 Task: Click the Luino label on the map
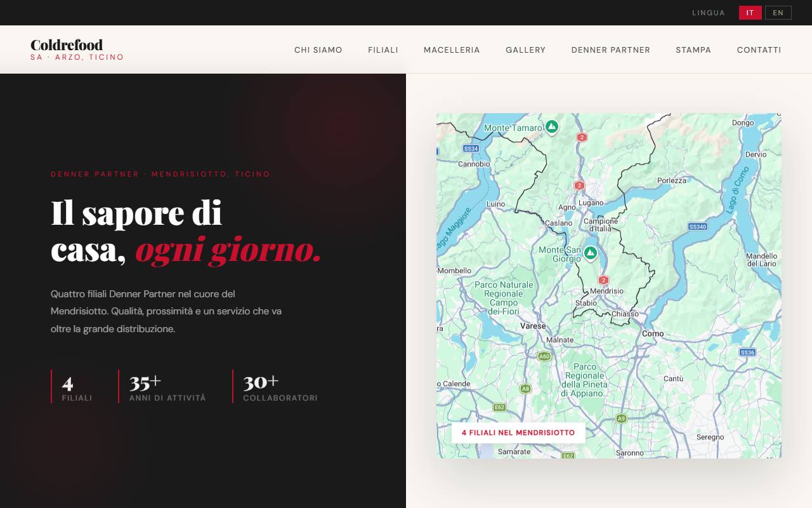[x=495, y=204]
